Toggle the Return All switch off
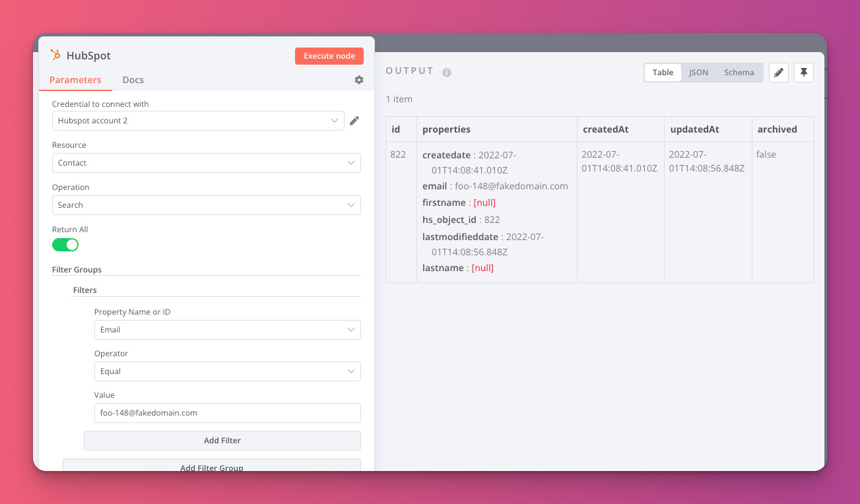This screenshot has width=860, height=504. tap(65, 245)
